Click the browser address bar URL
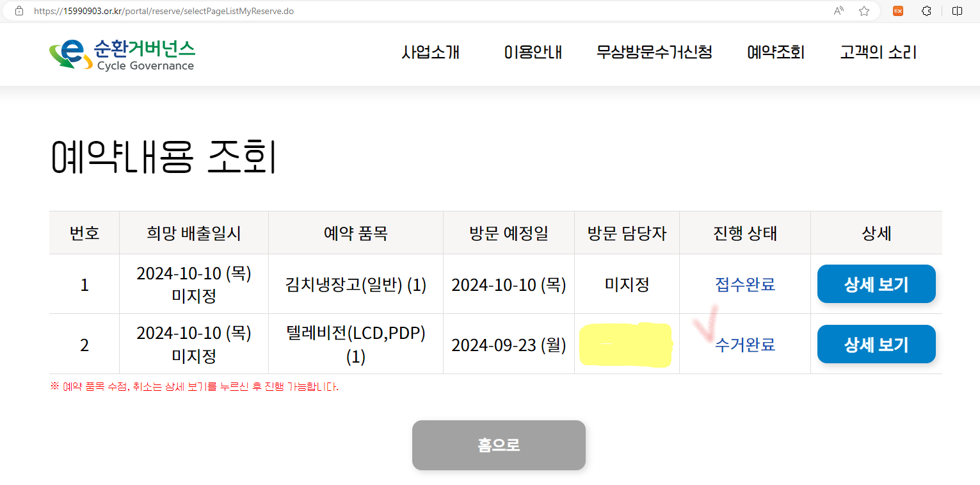 [x=164, y=11]
